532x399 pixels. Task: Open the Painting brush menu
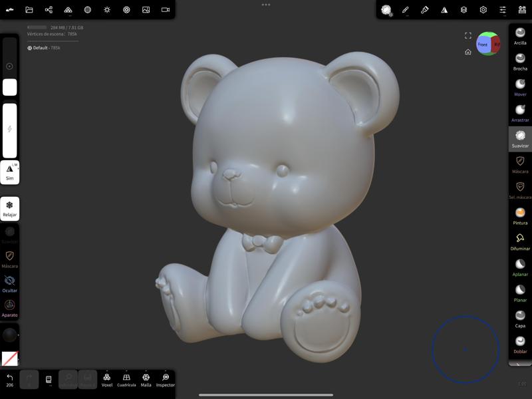pyautogui.click(x=425, y=10)
